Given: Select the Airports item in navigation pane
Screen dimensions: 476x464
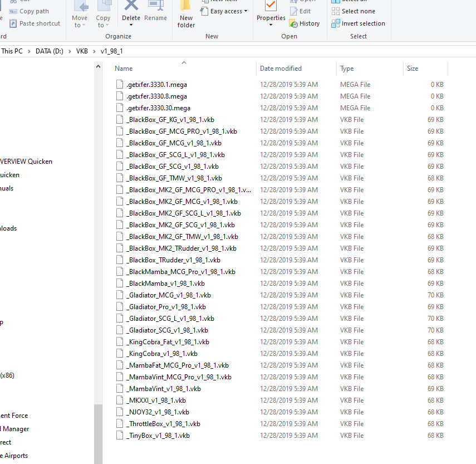Looking at the screenshot, I should coord(14,456).
